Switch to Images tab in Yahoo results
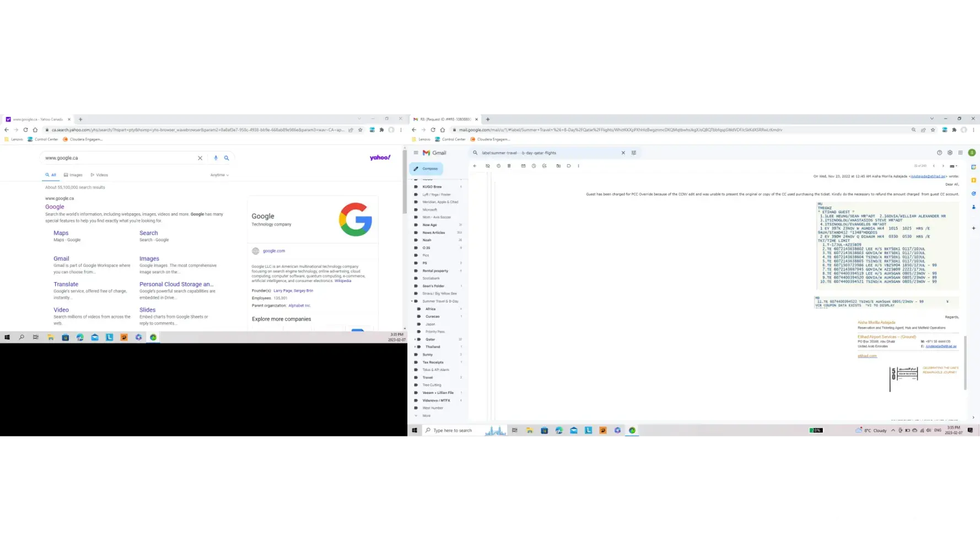 73,175
